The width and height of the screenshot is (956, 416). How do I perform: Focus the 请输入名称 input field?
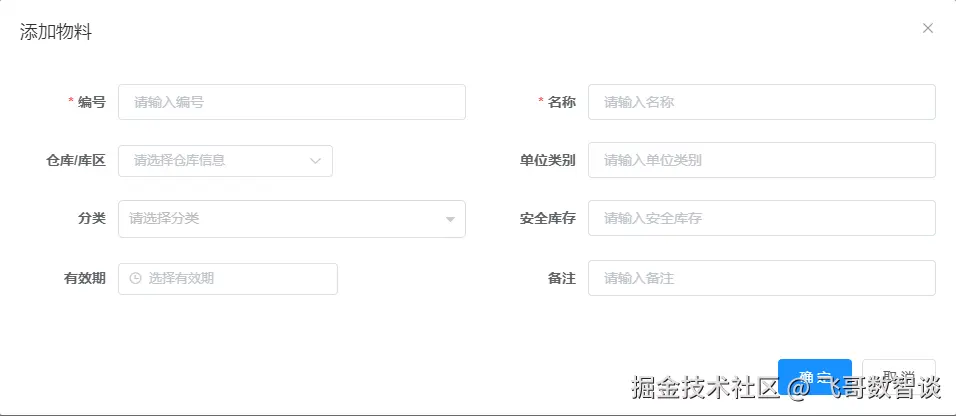761,102
